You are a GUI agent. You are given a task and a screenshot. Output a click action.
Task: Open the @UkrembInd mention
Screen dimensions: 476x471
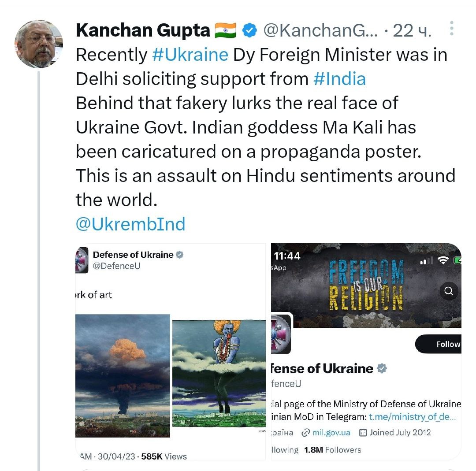tap(130, 224)
